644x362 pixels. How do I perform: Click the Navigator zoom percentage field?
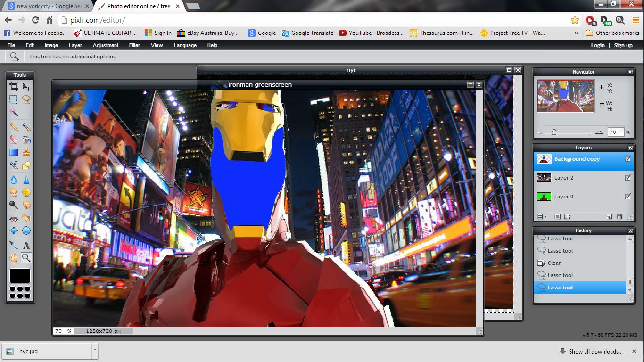(x=616, y=132)
